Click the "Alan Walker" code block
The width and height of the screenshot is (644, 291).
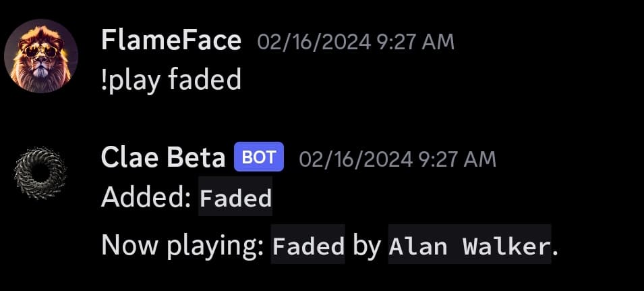pyautogui.click(x=469, y=244)
